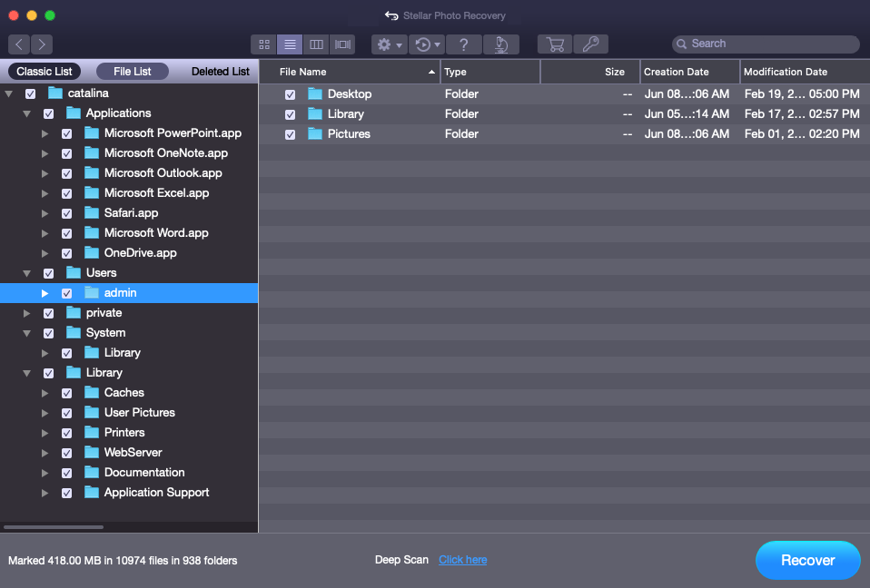This screenshot has height=588, width=870.
Task: Click the Printers folder icon
Action: (x=92, y=432)
